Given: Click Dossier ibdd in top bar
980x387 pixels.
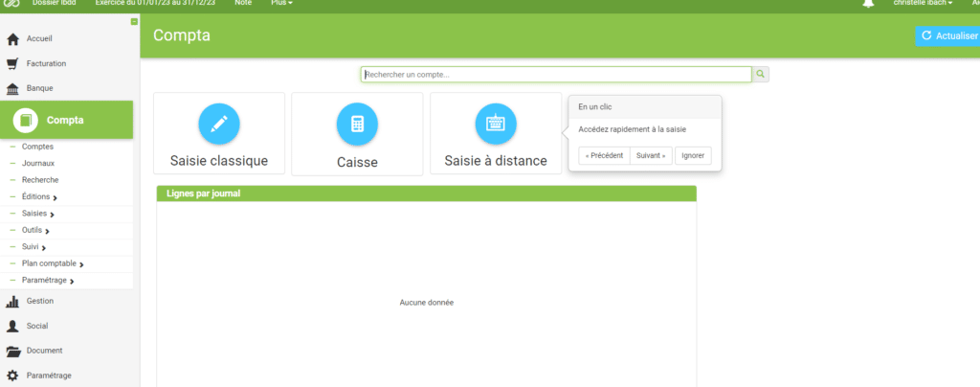Looking at the screenshot, I should [x=54, y=3].
